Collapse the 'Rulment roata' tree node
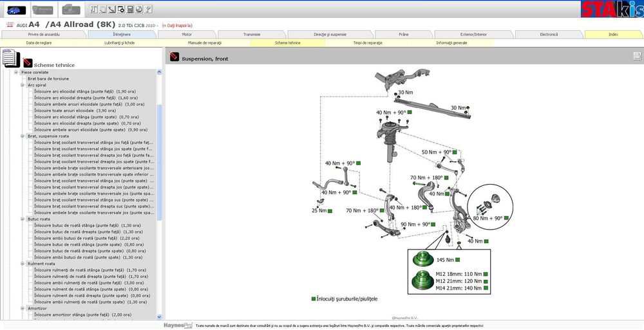644x330 pixels. [23, 264]
